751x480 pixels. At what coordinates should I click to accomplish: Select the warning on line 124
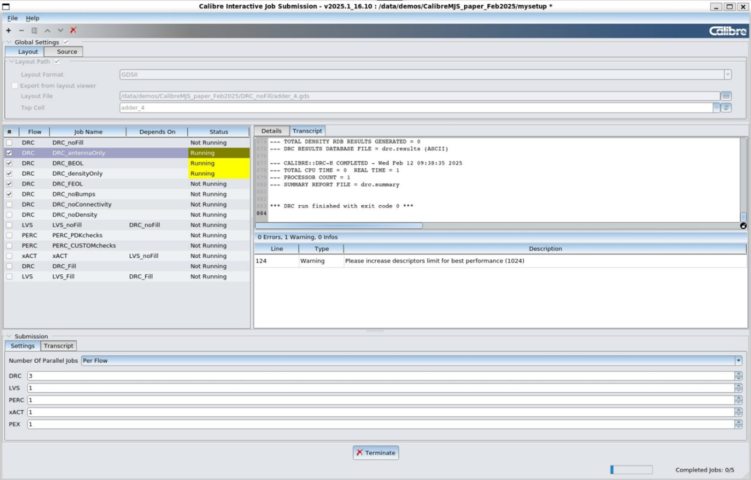tap(501, 261)
